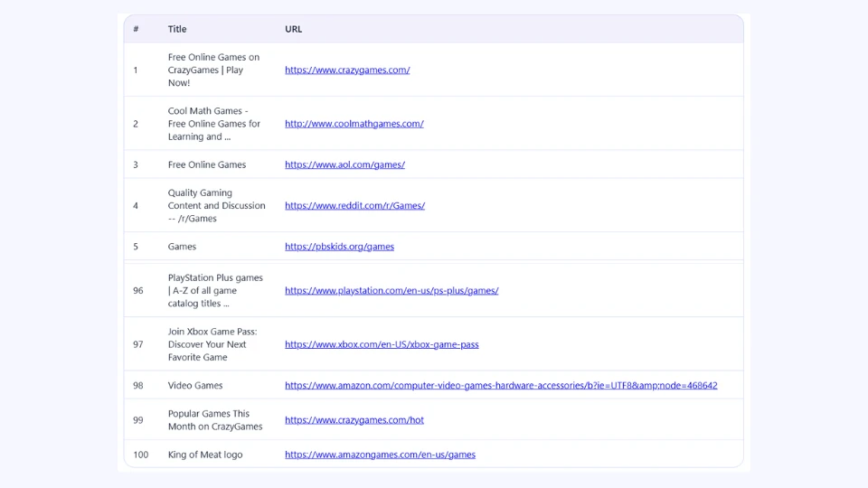The image size is (868, 488).
Task: Follow the aol.com/games link
Action: click(344, 164)
